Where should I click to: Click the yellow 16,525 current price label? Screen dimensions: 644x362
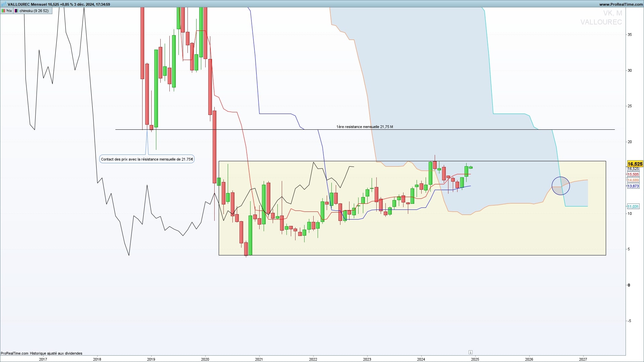(635, 164)
